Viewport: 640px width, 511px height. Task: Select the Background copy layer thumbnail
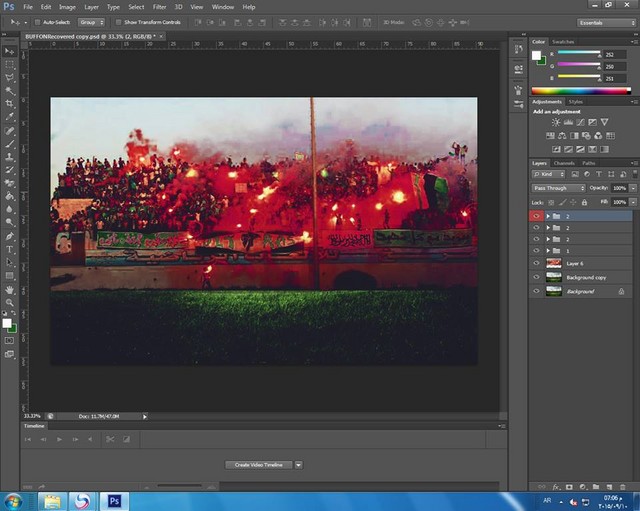pyautogui.click(x=553, y=277)
